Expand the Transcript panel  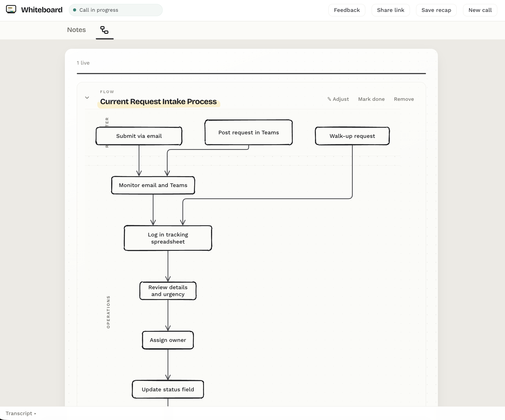tap(21, 413)
